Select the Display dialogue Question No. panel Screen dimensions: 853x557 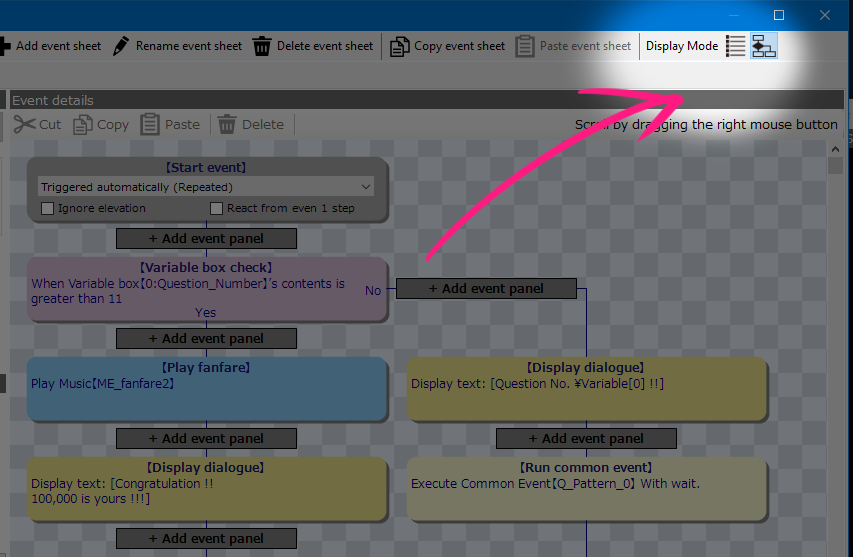coord(587,389)
